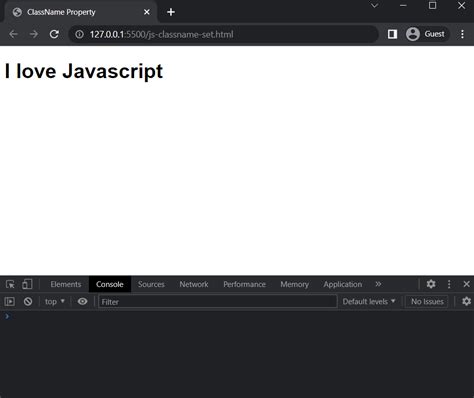Toggle the browser side panel
Screen dimensions: 474x398
click(x=392, y=34)
